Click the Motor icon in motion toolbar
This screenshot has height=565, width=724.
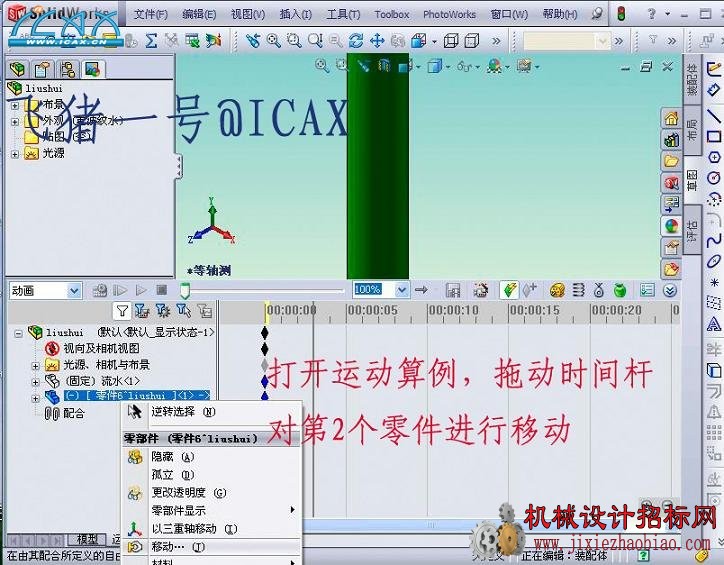tap(557, 290)
